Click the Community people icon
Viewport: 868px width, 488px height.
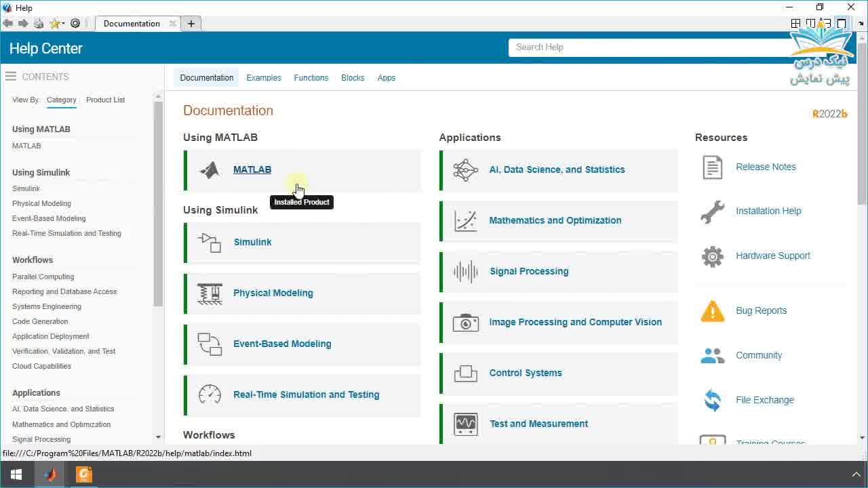[712, 355]
